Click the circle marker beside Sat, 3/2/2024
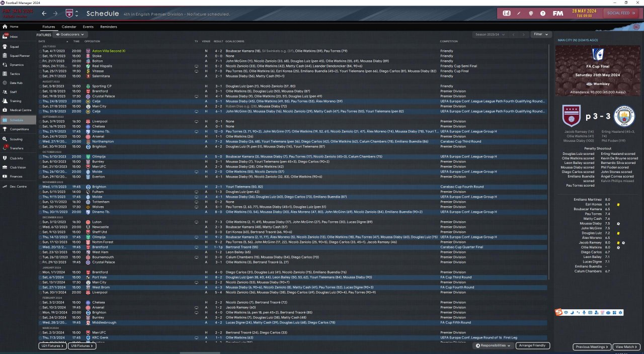 point(40,302)
